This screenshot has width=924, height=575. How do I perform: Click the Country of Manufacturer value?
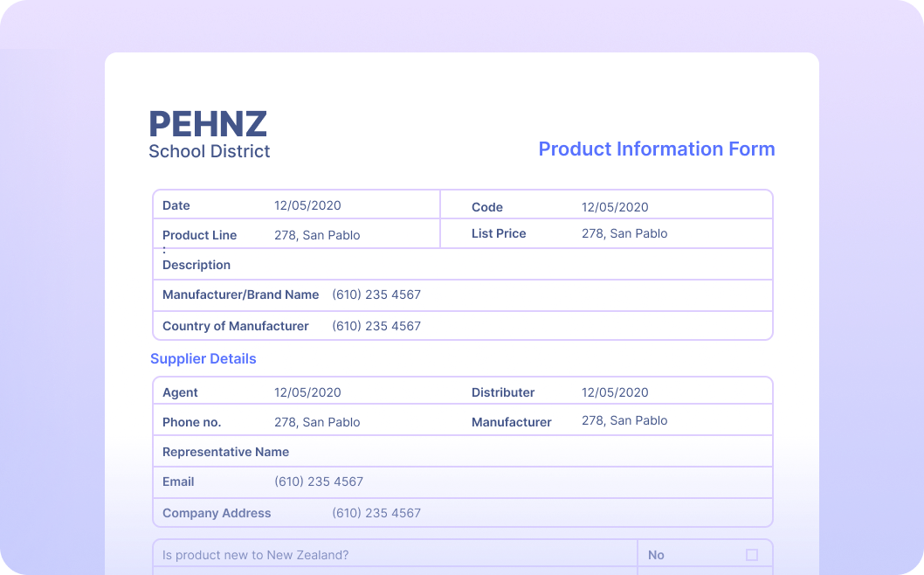[376, 326]
